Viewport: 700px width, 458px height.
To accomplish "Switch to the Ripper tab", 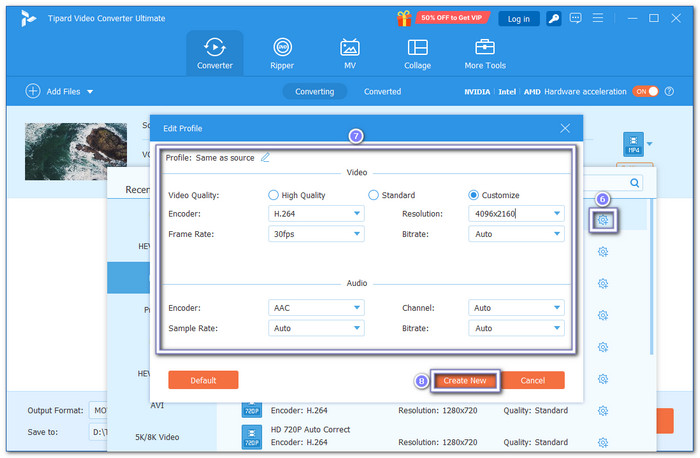I will click(282, 53).
